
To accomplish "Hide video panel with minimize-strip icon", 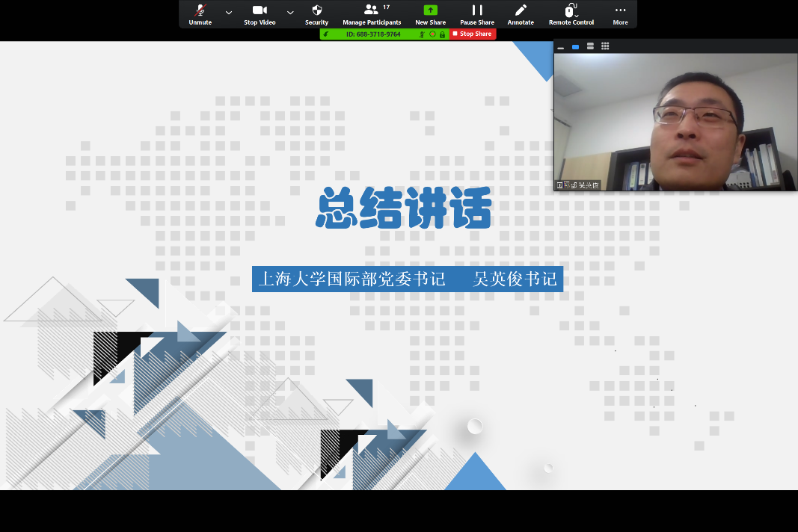I will pos(561,47).
